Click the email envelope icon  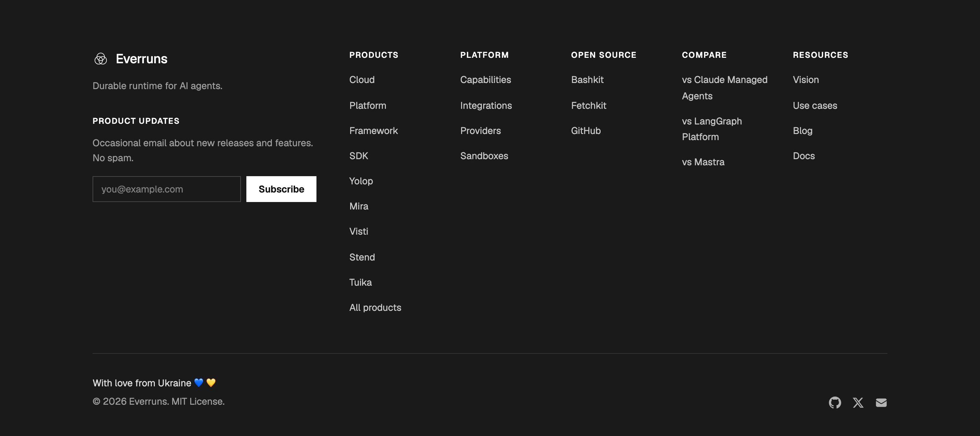pos(881,403)
